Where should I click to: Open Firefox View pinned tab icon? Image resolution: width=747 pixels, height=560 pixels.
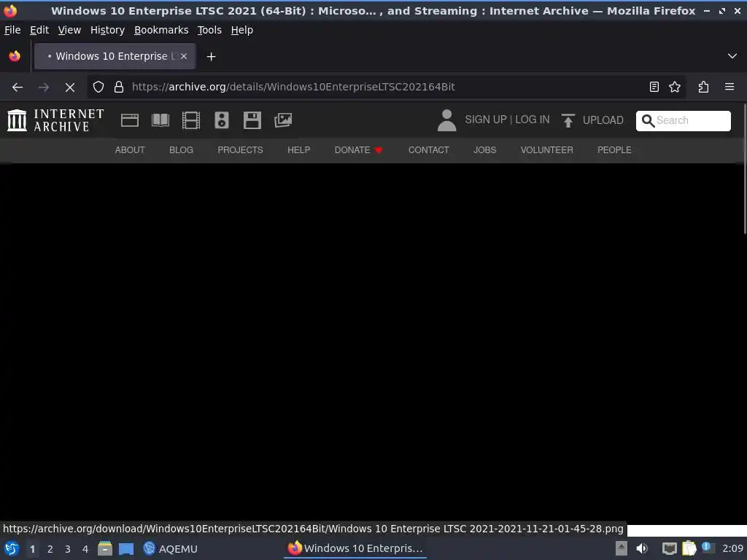[x=15, y=56]
